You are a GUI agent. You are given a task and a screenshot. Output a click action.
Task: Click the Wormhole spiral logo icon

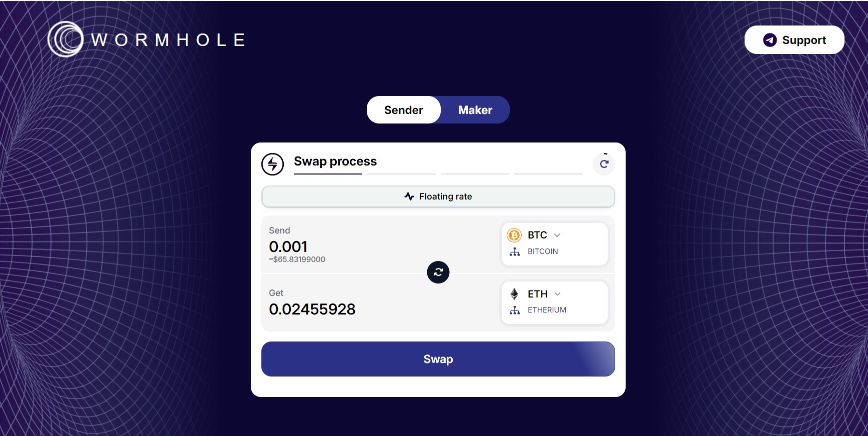tap(65, 39)
